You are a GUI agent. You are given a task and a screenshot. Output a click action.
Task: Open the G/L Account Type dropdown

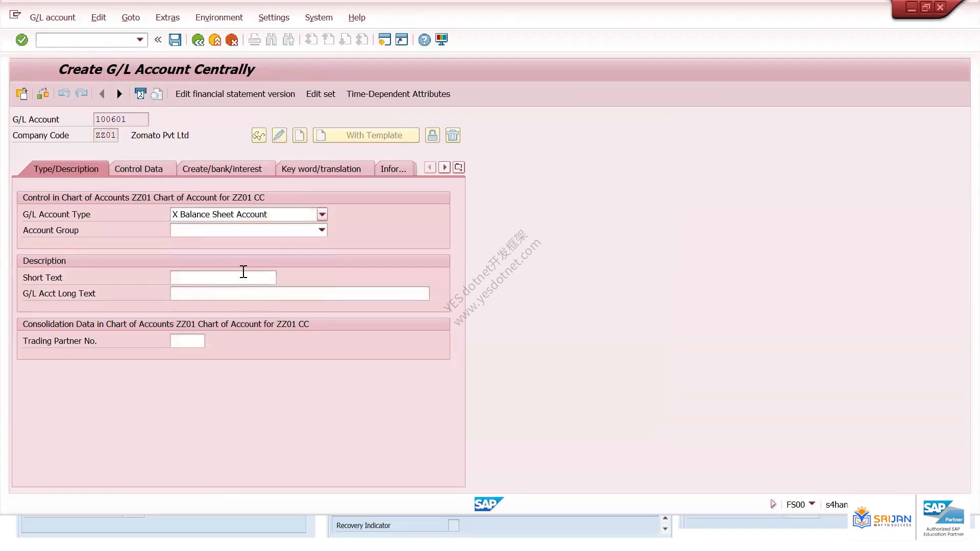pos(322,214)
